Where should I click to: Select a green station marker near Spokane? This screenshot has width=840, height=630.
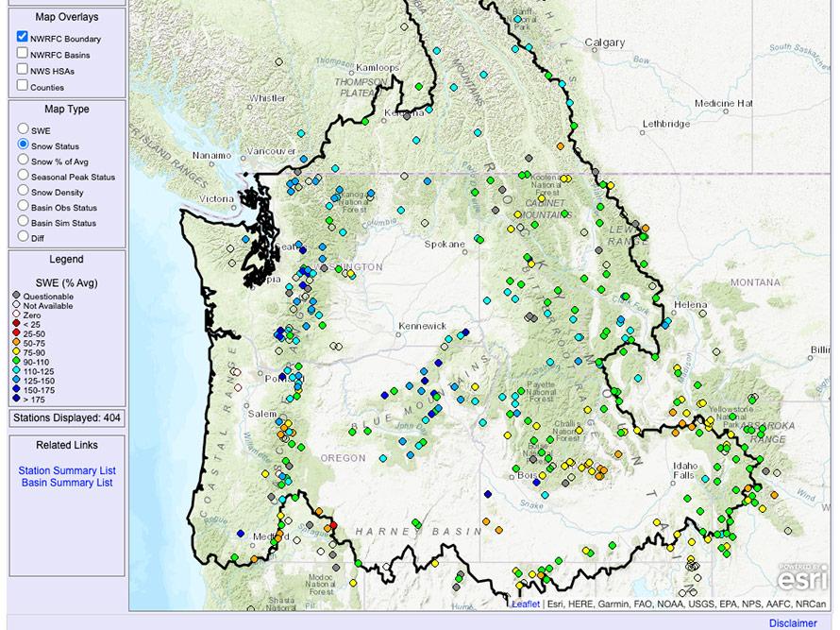pos(479,240)
